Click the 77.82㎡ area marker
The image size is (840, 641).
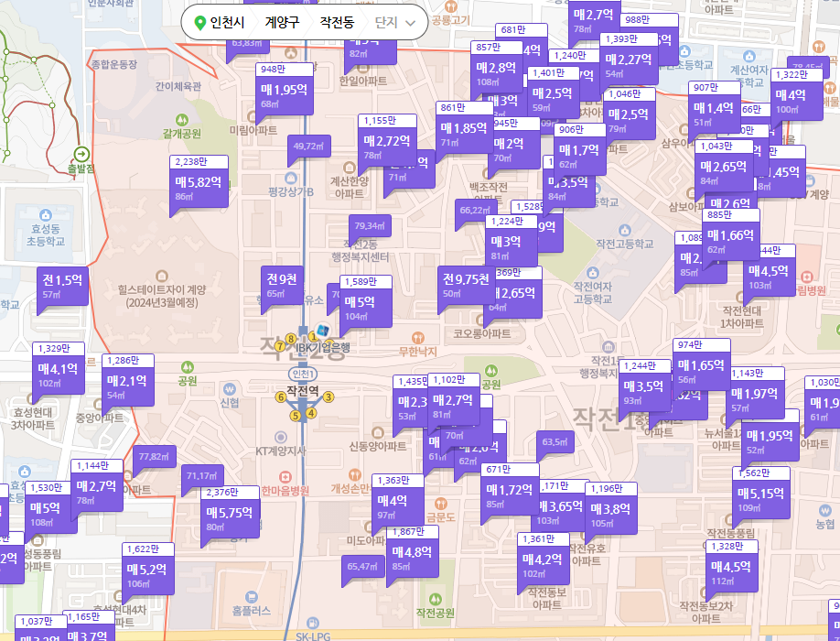155,457
